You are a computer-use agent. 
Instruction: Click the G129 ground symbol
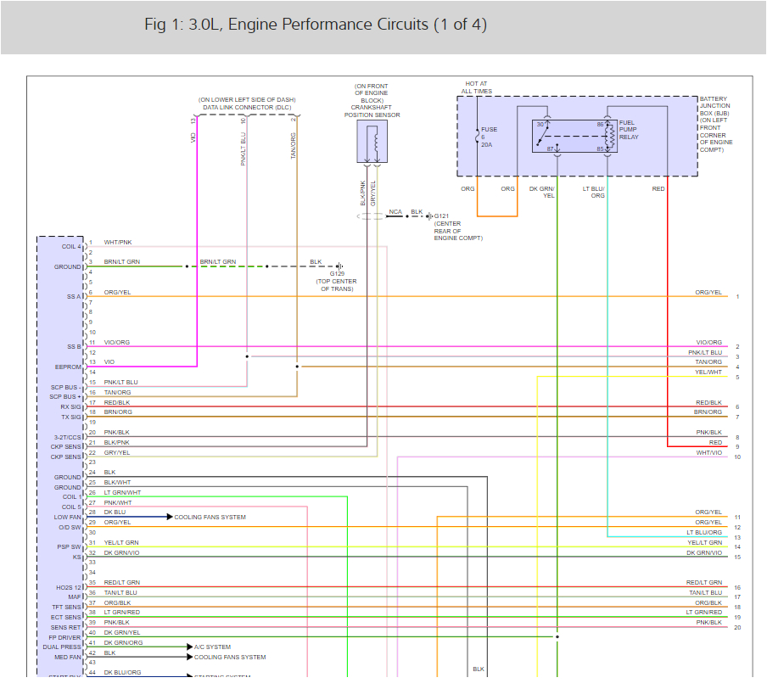pyautogui.click(x=337, y=266)
